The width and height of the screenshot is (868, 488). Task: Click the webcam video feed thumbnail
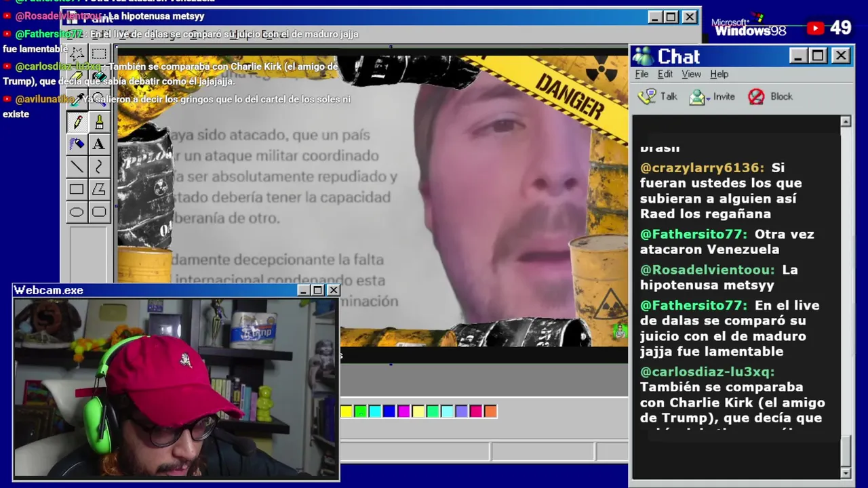coord(176,388)
